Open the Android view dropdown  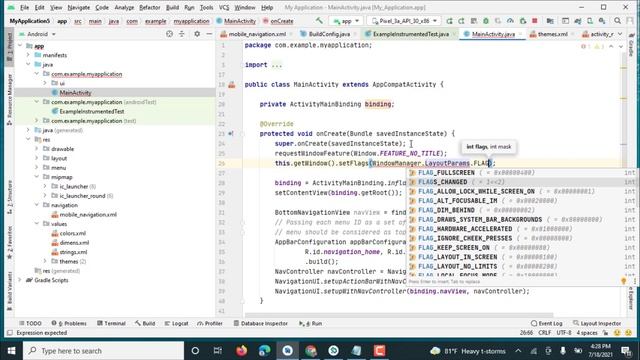[x=38, y=34]
